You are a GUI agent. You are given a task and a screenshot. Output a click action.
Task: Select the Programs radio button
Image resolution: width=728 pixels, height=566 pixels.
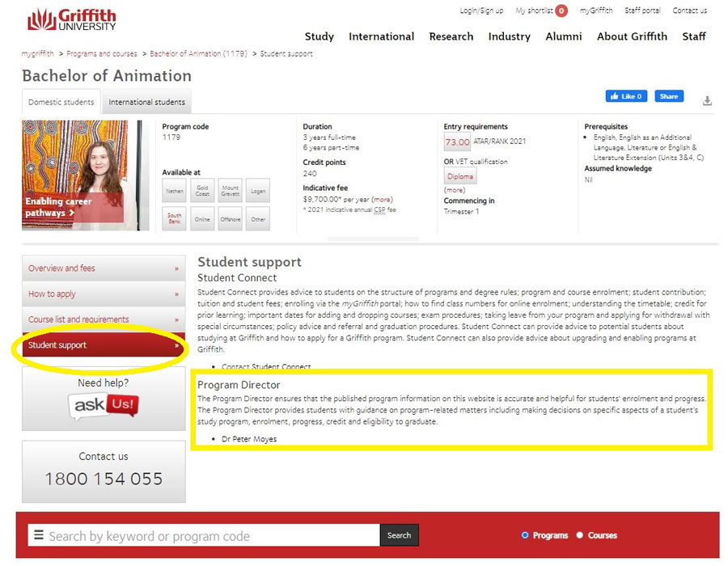pos(526,535)
